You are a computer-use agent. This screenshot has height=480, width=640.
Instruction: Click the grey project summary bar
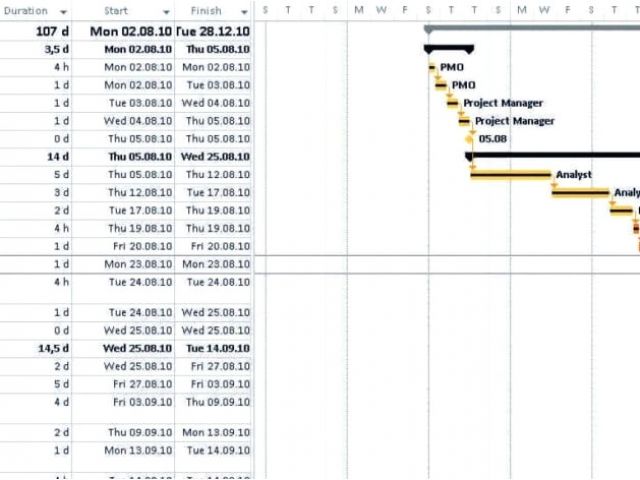coord(530,29)
